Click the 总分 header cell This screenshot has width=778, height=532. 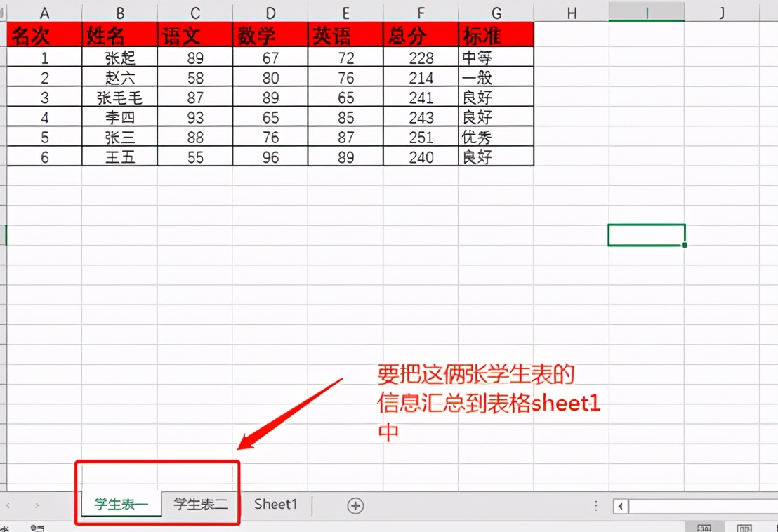421,34
